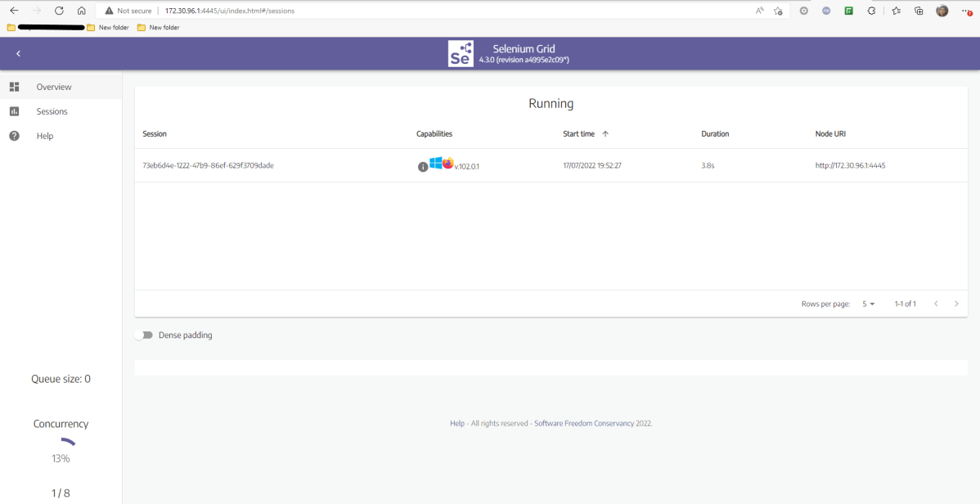This screenshot has height=504, width=980.
Task: Open the Edge Collections icon
Action: tap(919, 11)
